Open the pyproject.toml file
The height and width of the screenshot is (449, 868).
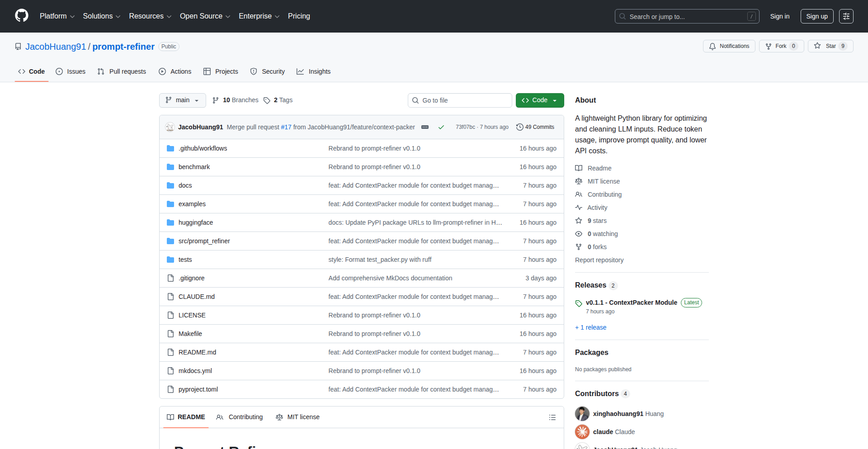[x=198, y=389]
